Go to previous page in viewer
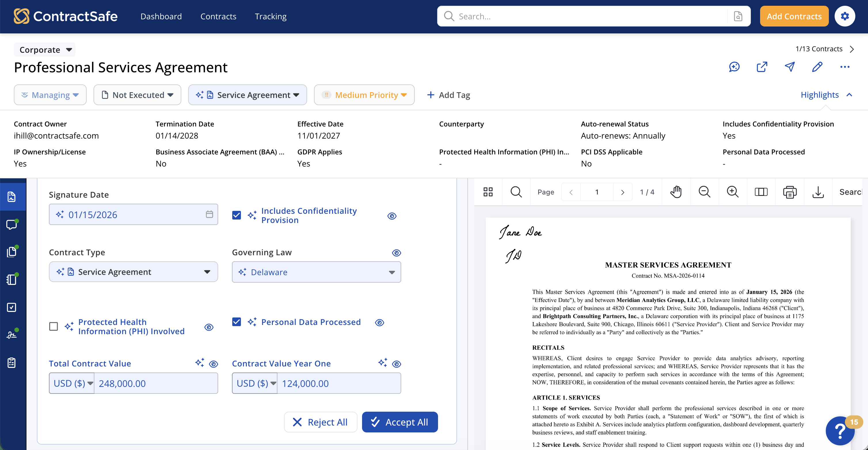This screenshot has height=450, width=868. point(571,192)
